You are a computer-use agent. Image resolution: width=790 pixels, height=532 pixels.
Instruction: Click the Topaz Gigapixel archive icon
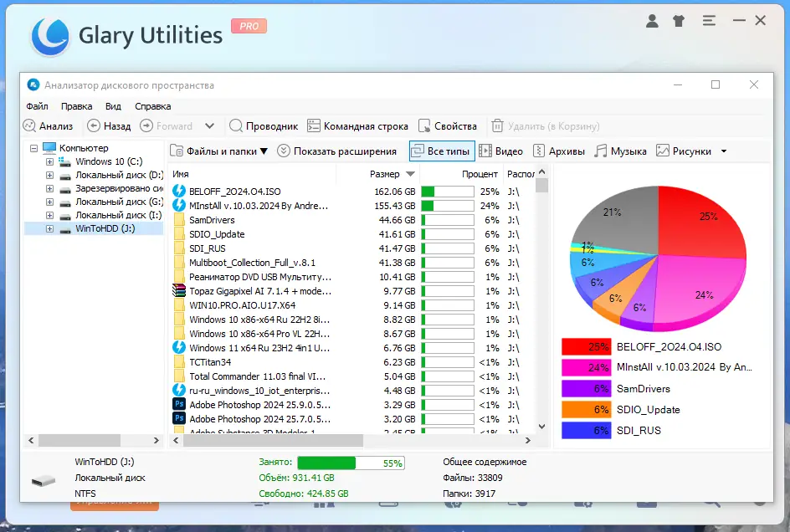point(179,291)
